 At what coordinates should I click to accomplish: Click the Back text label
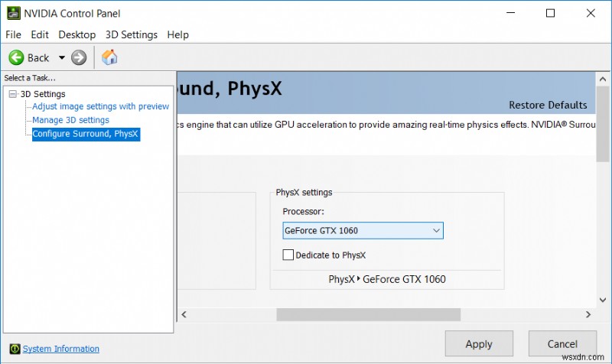[38, 58]
